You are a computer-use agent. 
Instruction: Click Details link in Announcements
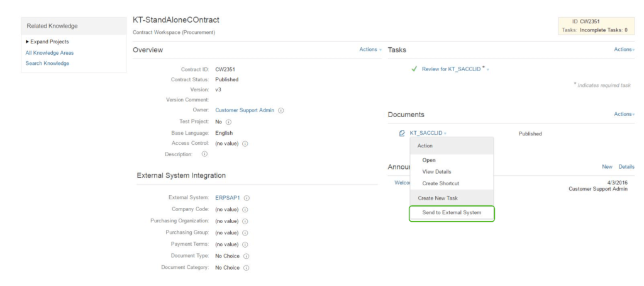pyautogui.click(x=627, y=167)
